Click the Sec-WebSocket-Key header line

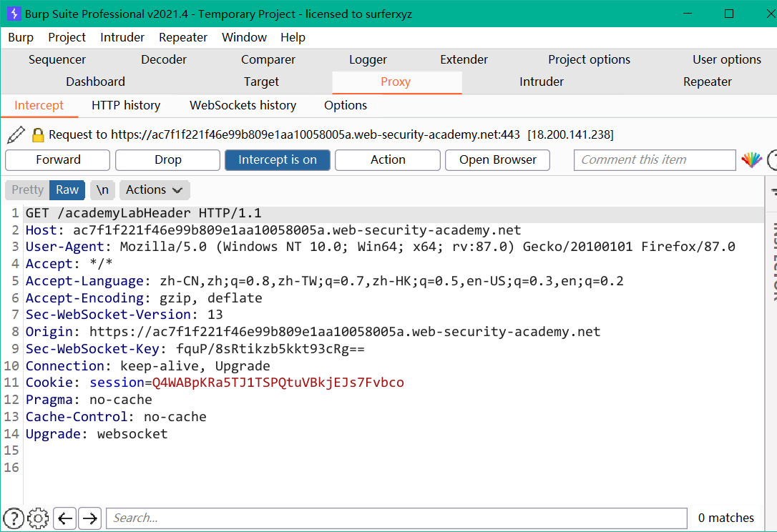tap(195, 349)
